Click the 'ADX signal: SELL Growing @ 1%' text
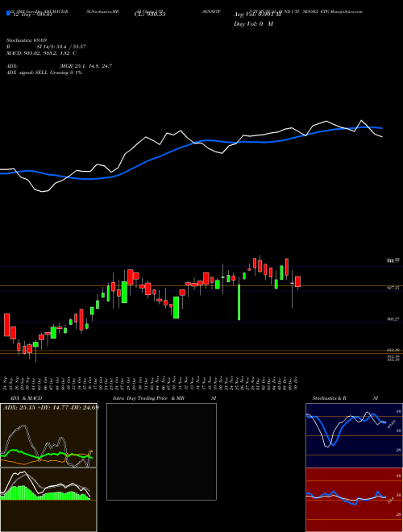This screenshot has width=403, height=532. tap(44, 73)
